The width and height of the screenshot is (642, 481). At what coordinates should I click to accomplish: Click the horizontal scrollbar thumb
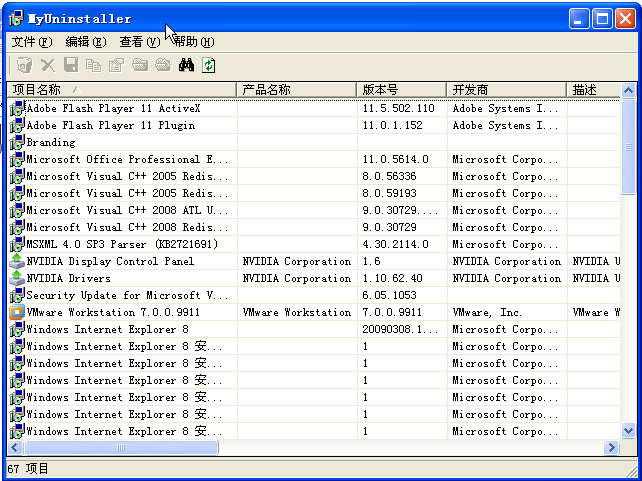point(121,447)
